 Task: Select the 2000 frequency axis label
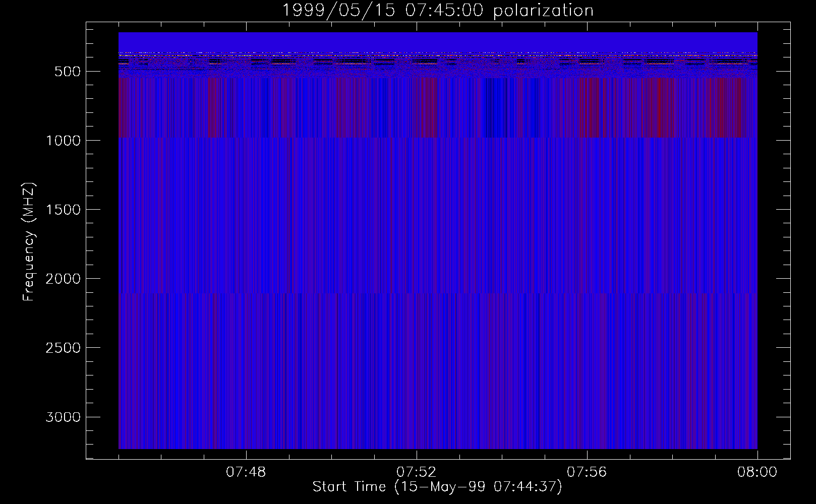pos(63,279)
